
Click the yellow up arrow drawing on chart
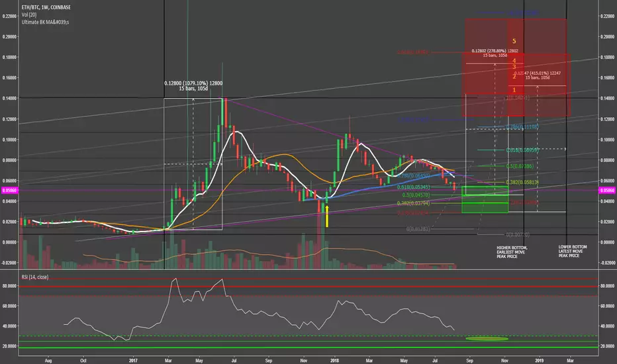point(326,216)
